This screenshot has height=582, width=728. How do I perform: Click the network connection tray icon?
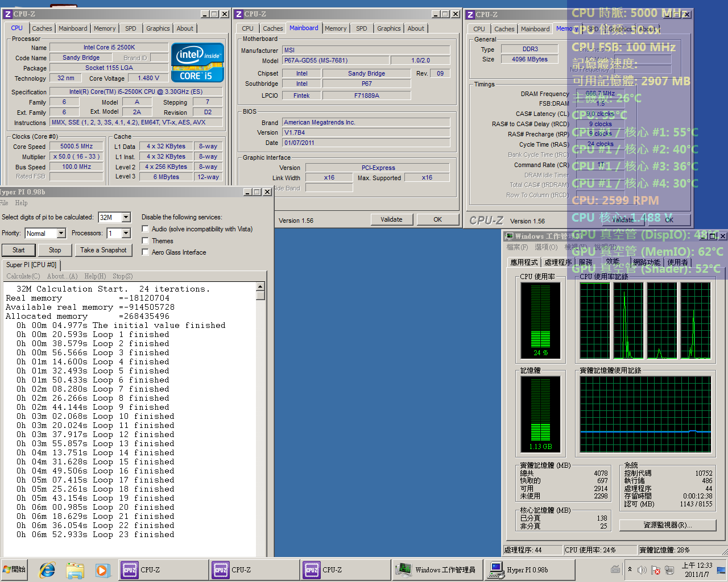pos(669,569)
